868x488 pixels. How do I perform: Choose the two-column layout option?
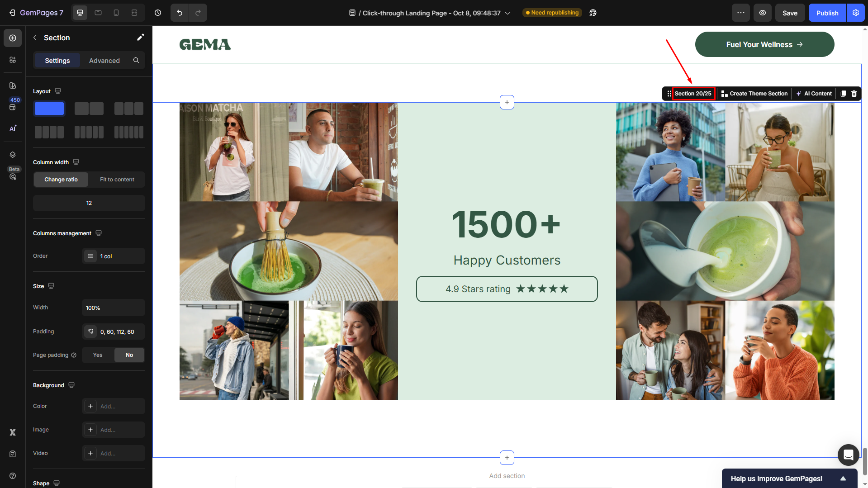coord(89,109)
